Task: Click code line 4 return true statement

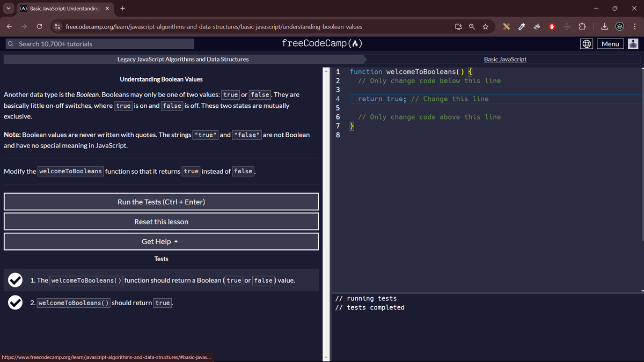Action: click(x=423, y=99)
